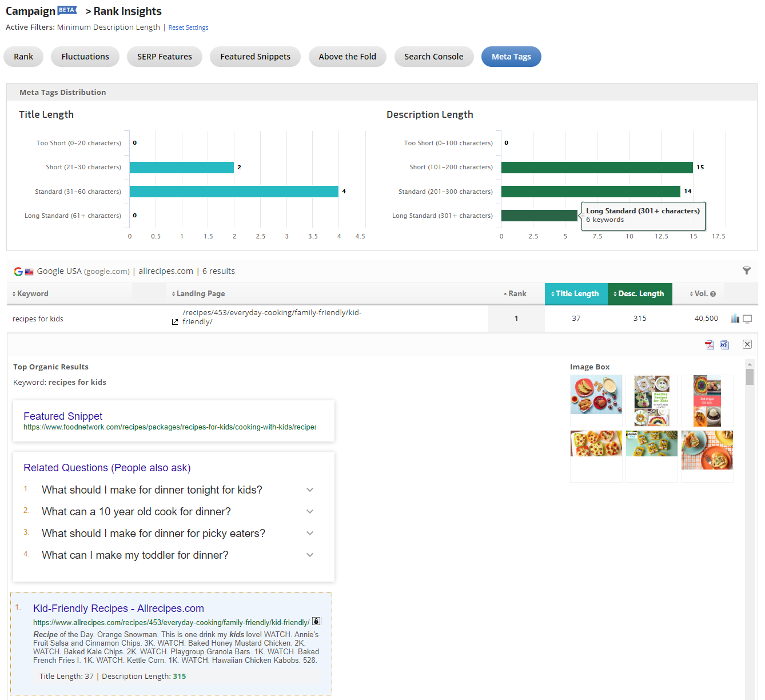The image size is (765, 700).
Task: Click the lock icon beside allrecipes result URL
Action: tap(317, 622)
